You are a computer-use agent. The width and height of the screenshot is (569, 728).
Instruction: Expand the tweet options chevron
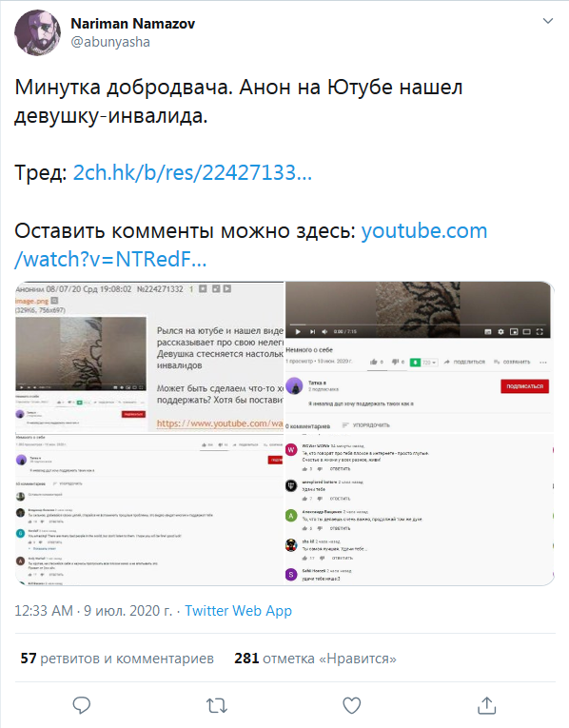(x=548, y=21)
